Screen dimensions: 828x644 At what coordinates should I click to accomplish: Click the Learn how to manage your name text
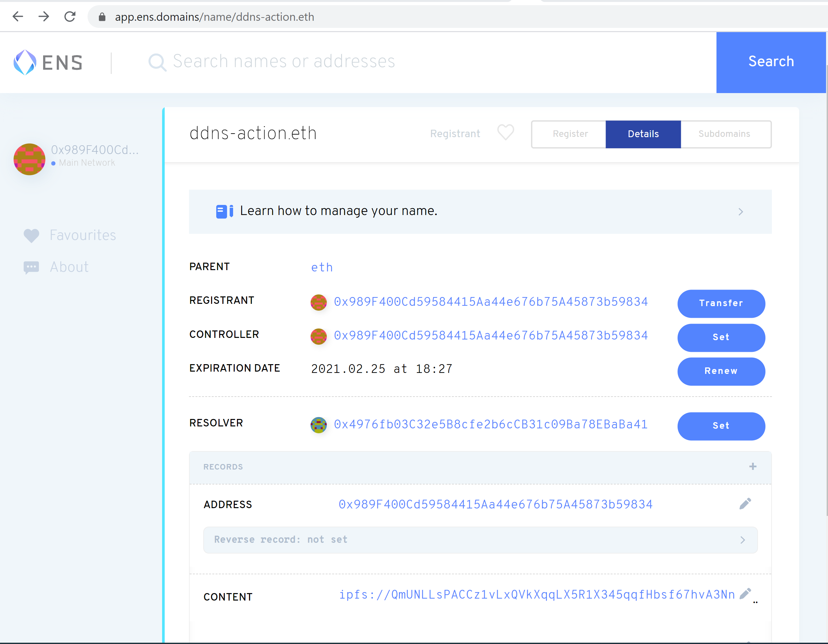(338, 211)
